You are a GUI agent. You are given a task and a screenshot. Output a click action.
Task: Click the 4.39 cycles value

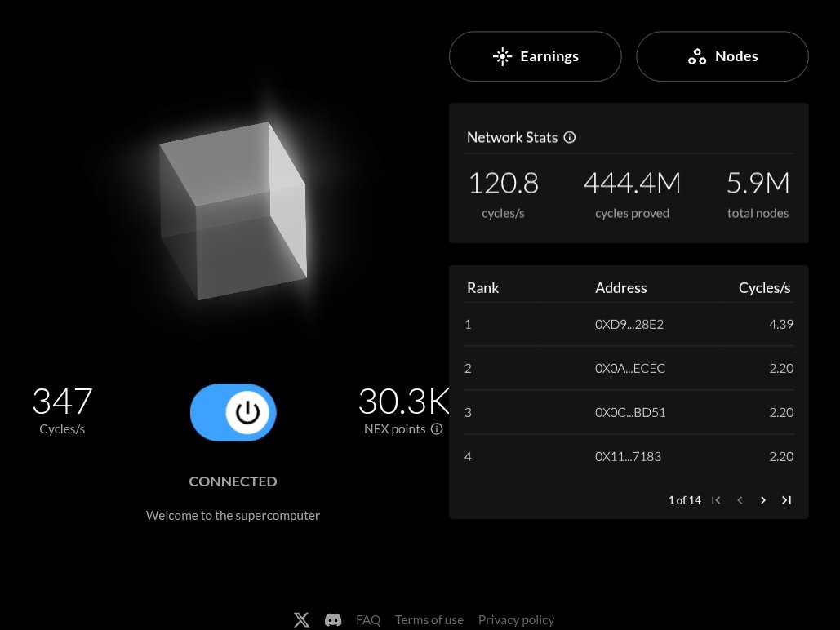[781, 324]
